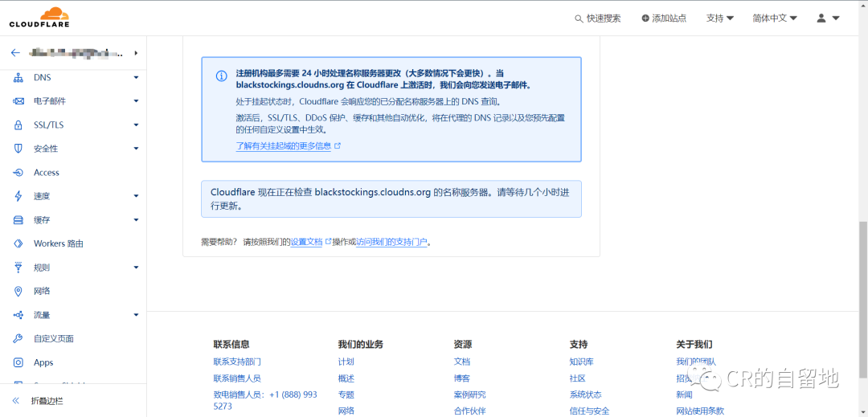Click the Cloudflare logo
This screenshot has height=417, width=868.
pos(39,17)
